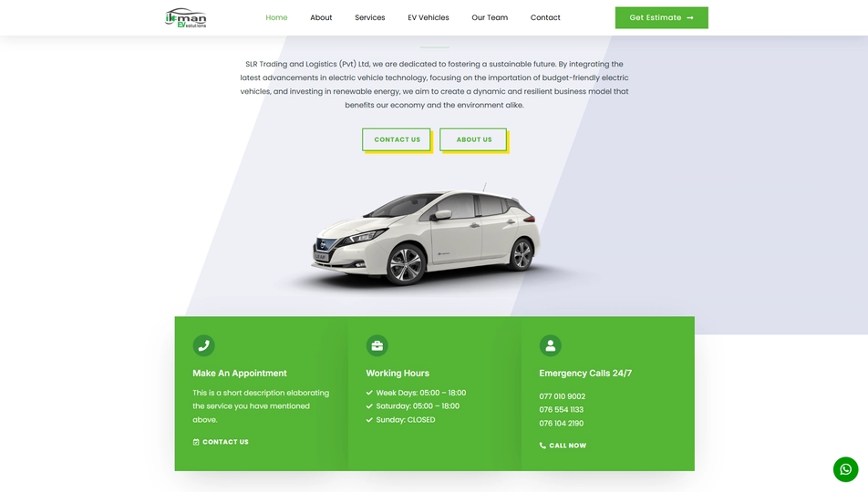Go to the Home menu item

(276, 17)
